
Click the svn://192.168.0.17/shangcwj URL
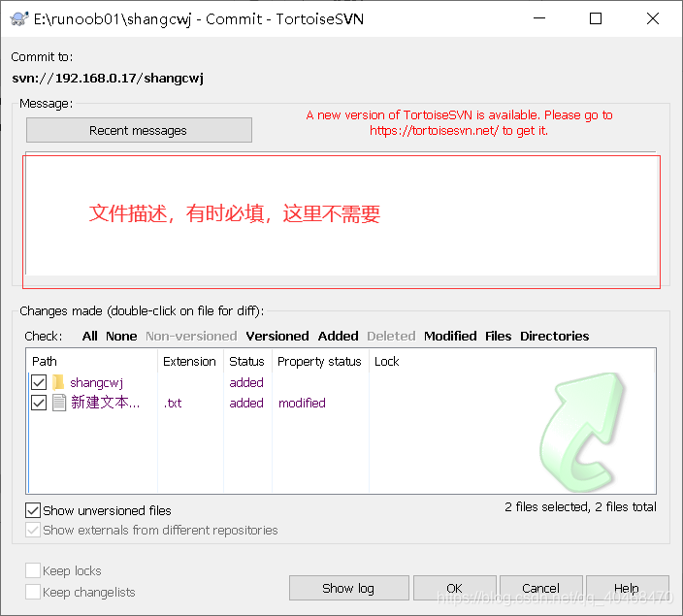click(x=108, y=78)
